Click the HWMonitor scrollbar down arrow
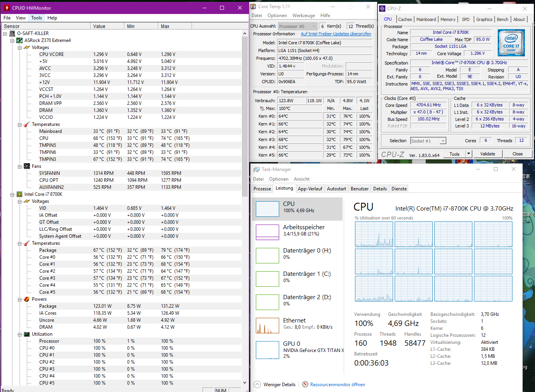 tap(245, 383)
